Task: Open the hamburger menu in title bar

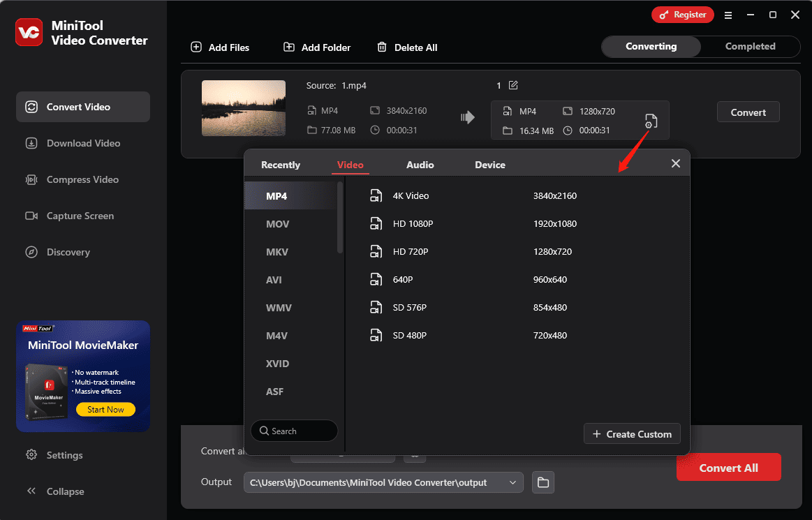Action: (x=728, y=15)
